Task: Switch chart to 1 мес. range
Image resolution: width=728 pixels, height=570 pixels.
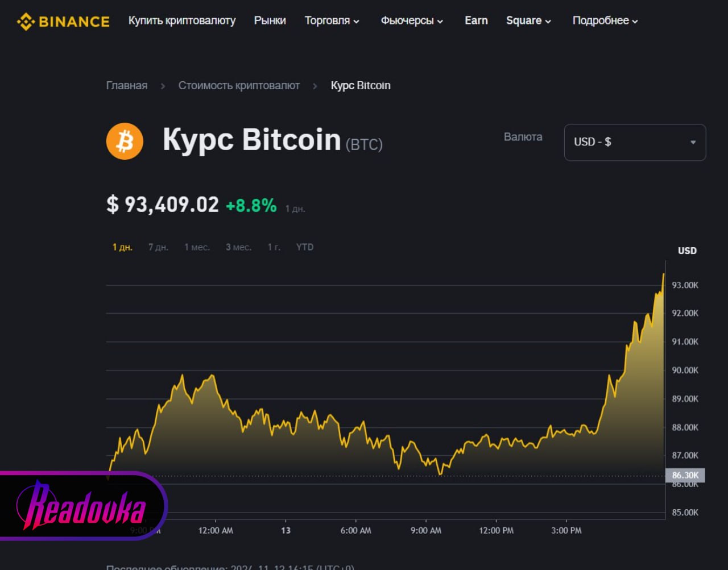Action: tap(197, 247)
